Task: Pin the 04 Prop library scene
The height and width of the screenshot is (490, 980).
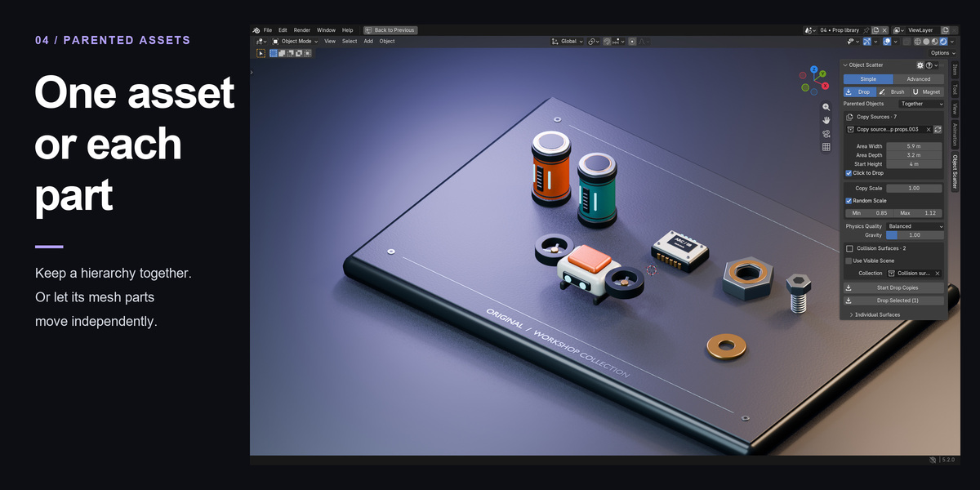Action: (x=865, y=30)
